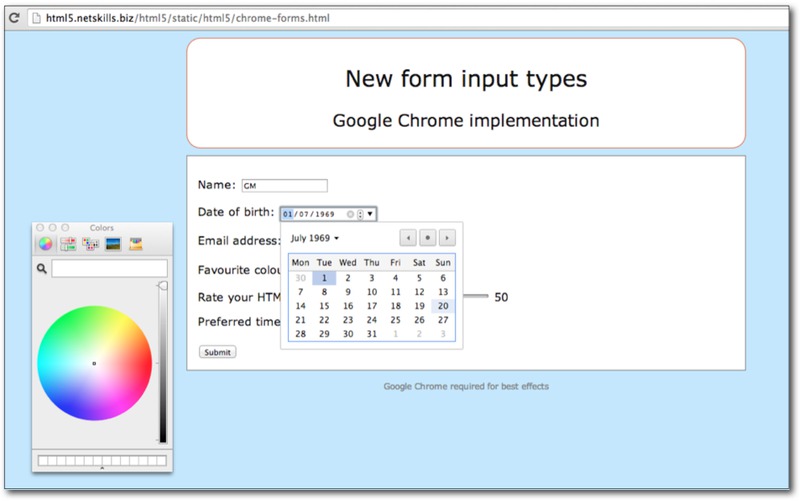Click the Mon column header
This screenshot has width=800, height=502.
301,263
